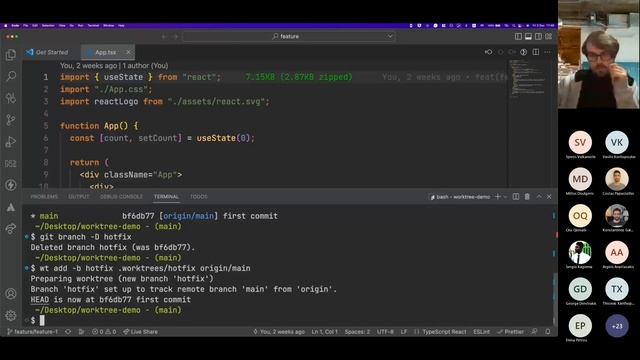Open the Customize Layout control
This screenshot has height=360, width=640.
pyautogui.click(x=549, y=36)
